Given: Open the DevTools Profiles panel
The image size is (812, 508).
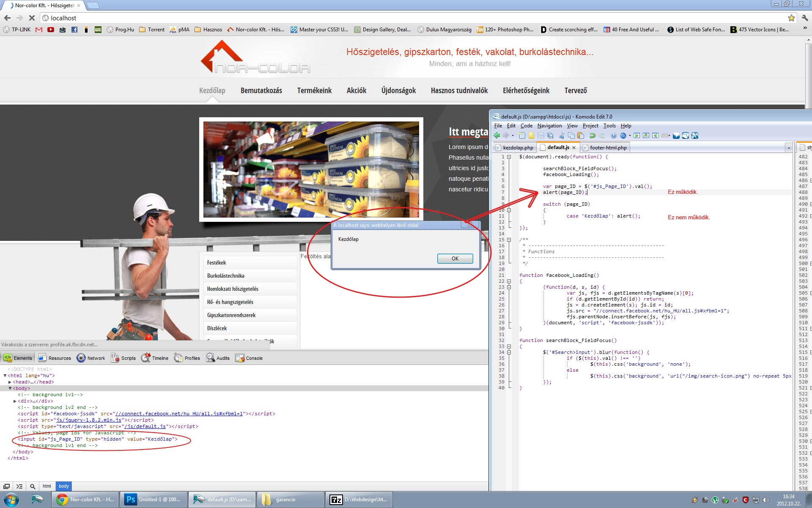Looking at the screenshot, I should [187, 358].
